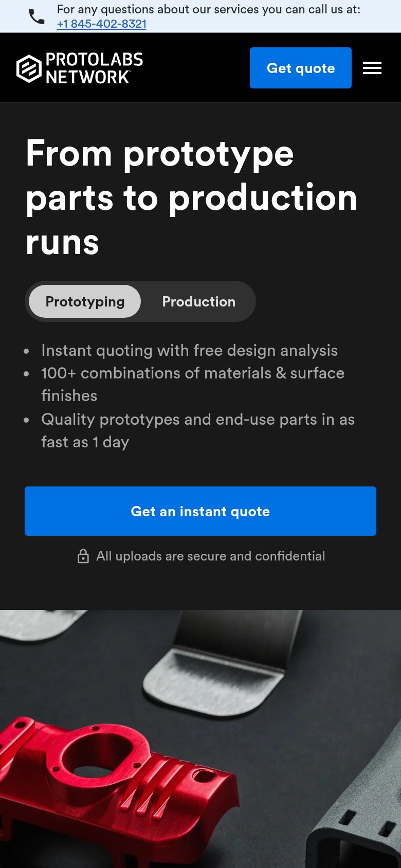Click the Protolabs hexagon logo icon
Image resolution: width=401 pixels, height=868 pixels.
coord(29,68)
